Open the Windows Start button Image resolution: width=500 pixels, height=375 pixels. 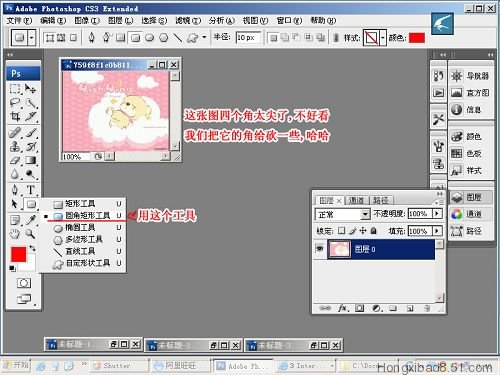16,365
